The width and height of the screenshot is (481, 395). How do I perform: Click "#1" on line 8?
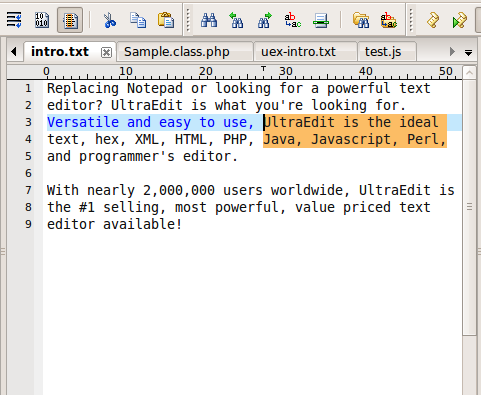pyautogui.click(x=87, y=207)
